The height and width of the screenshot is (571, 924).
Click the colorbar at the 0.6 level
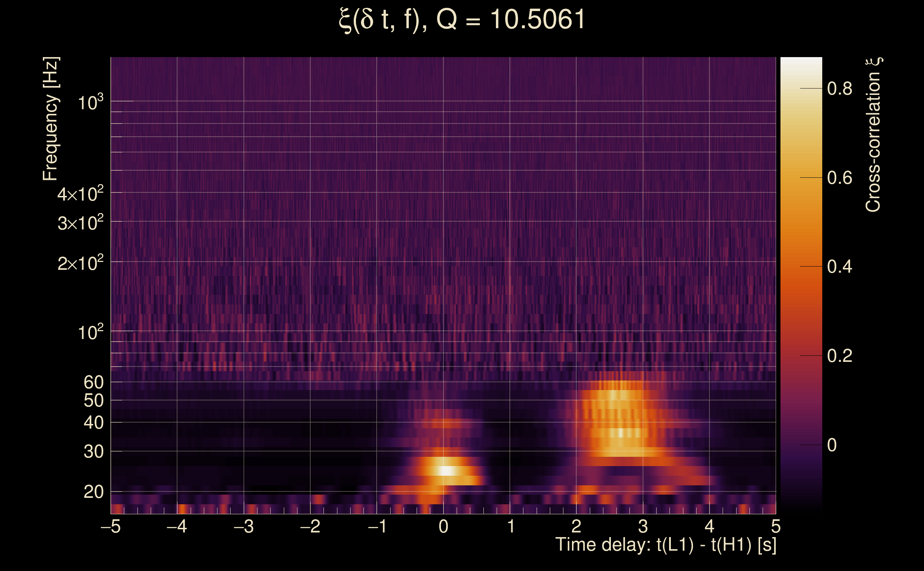(x=801, y=177)
